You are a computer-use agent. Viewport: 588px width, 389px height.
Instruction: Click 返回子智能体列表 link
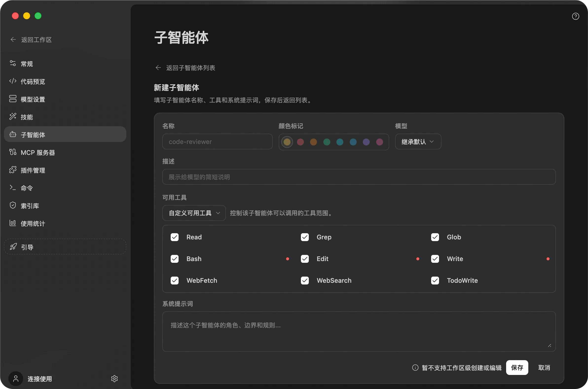coord(191,68)
